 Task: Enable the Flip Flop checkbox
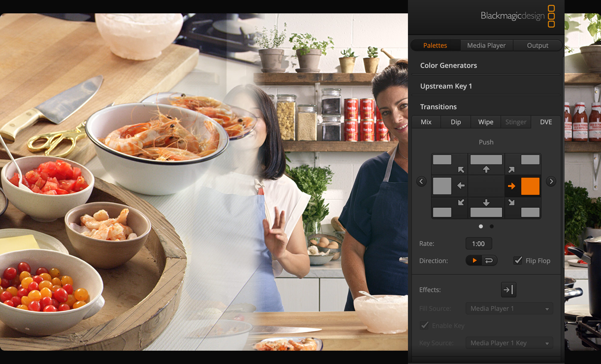click(x=518, y=260)
